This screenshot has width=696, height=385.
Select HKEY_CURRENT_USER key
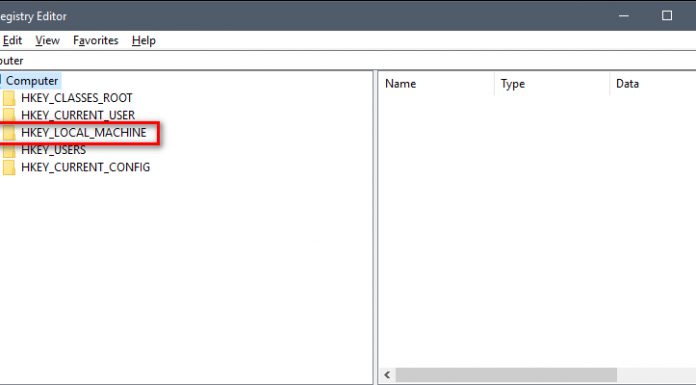click(x=78, y=115)
